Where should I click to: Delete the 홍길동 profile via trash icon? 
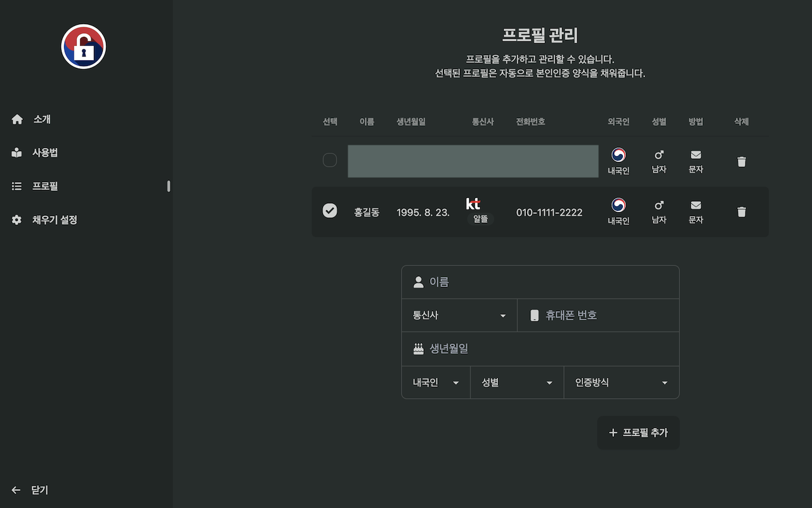point(742,211)
